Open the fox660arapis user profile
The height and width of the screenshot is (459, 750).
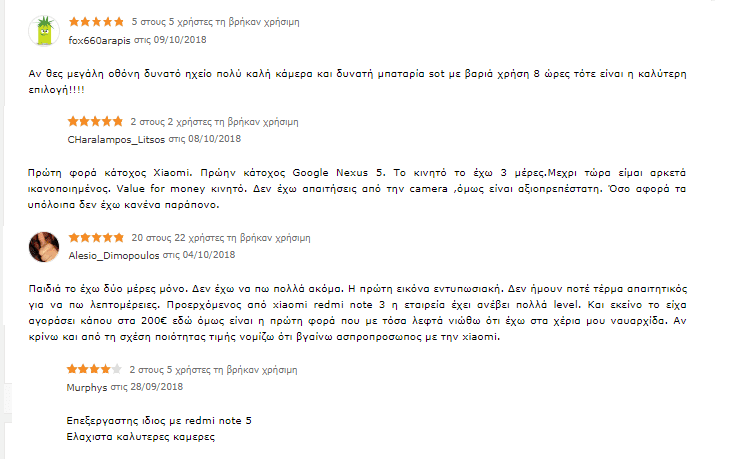coord(100,40)
